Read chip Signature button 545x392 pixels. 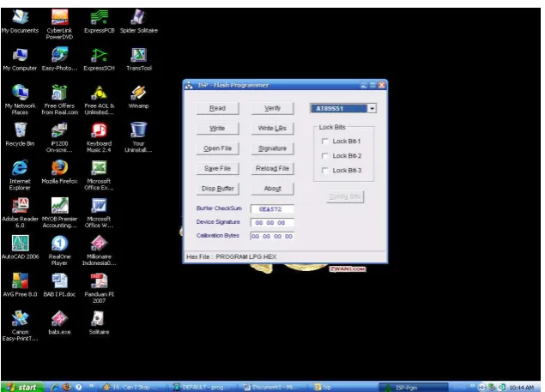(273, 148)
